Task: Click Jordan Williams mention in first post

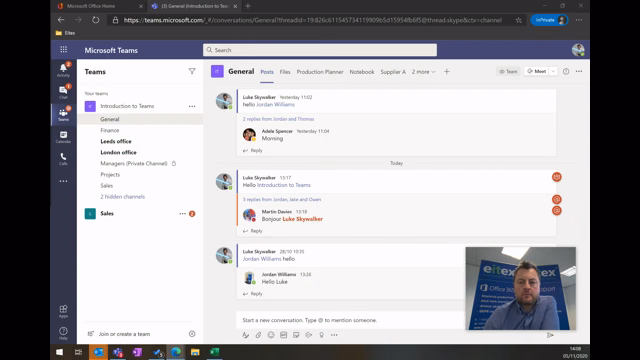Action: coord(276,104)
